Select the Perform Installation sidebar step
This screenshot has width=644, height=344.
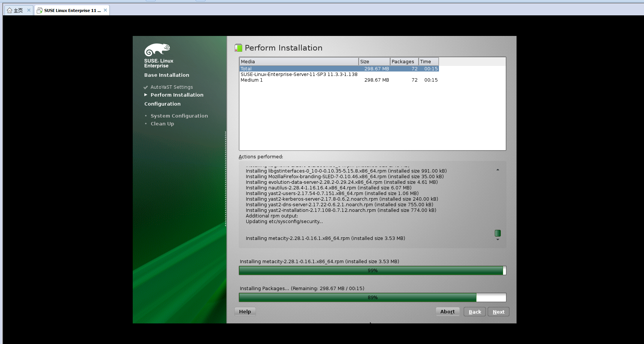[177, 95]
